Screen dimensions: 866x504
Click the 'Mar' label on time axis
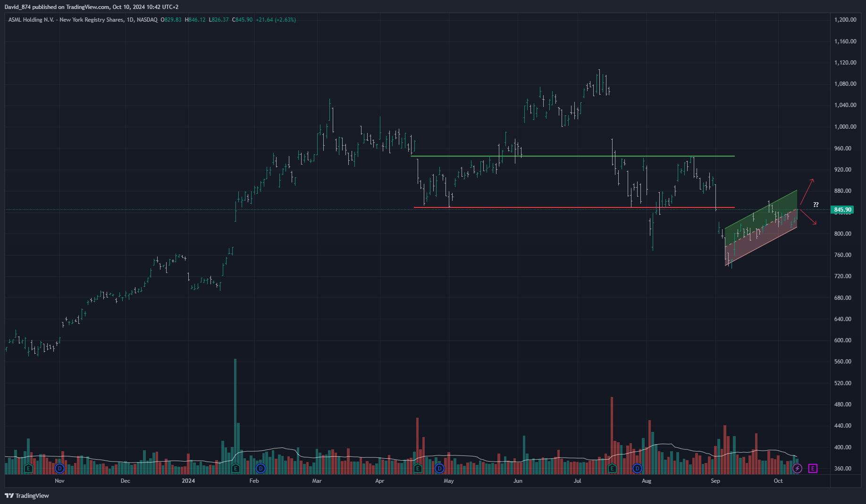point(317,481)
